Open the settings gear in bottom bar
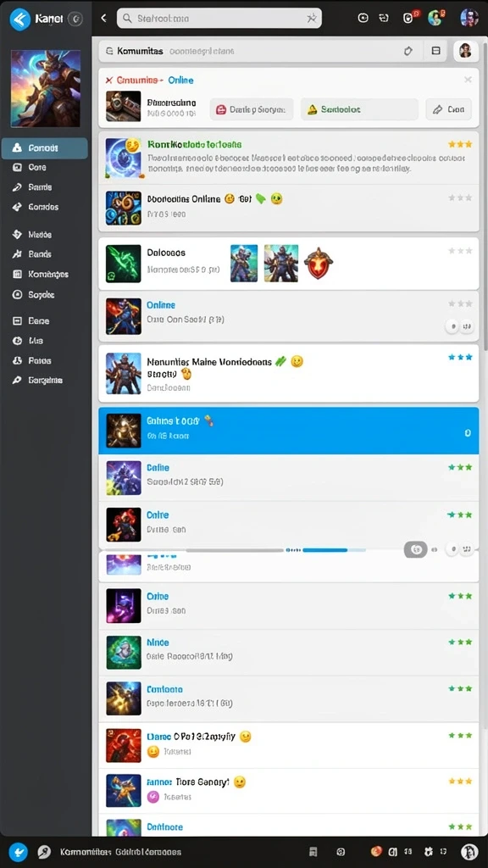Screen dimensions: 488x868 tap(427, 852)
